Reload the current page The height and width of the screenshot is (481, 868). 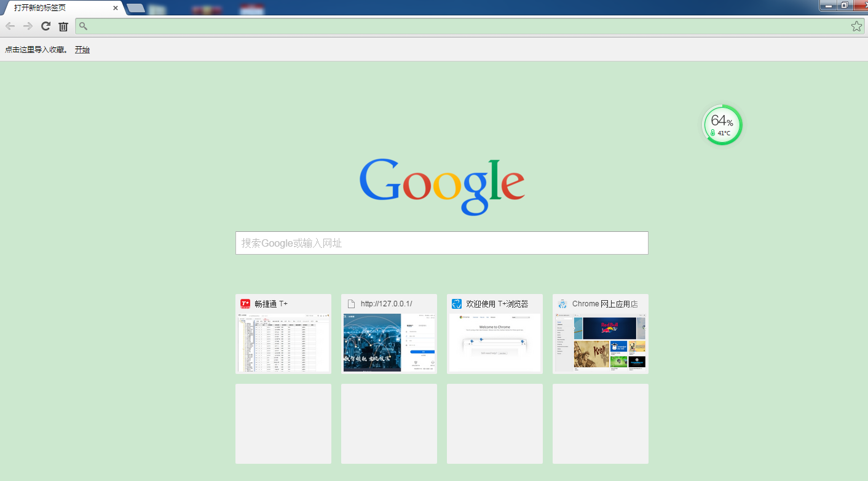click(45, 26)
